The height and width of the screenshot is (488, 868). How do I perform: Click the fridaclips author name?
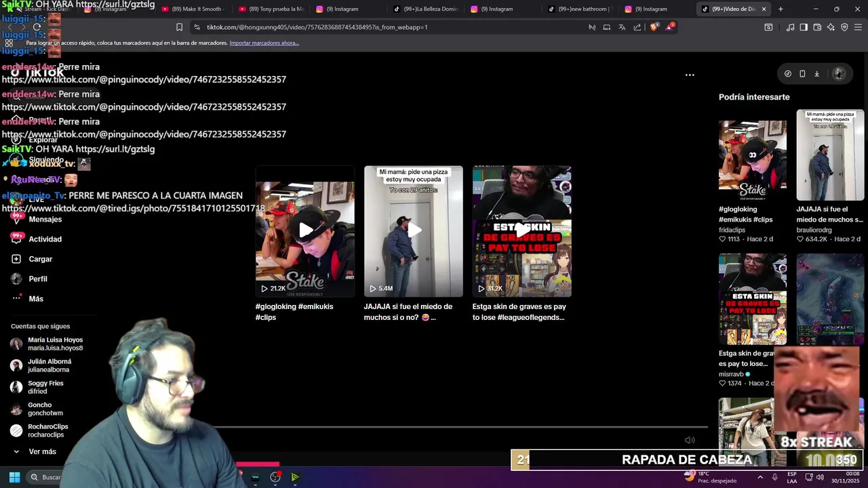[732, 230]
